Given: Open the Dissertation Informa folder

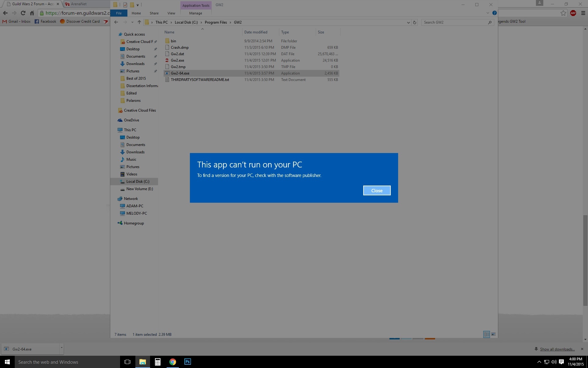Looking at the screenshot, I should (x=142, y=86).
